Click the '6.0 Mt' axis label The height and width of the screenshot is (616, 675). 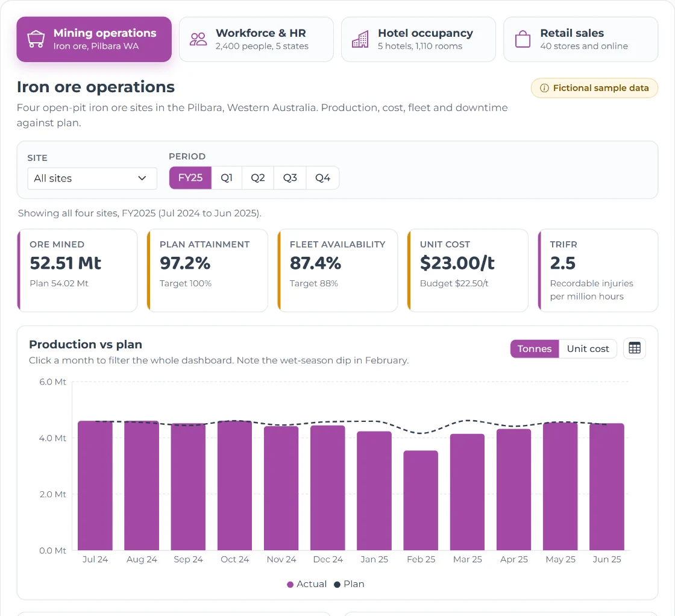[x=52, y=382]
